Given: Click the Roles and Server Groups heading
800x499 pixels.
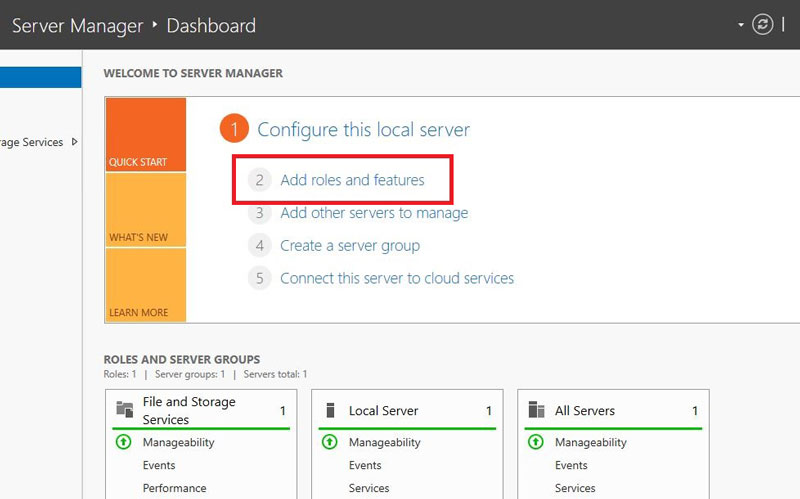Looking at the screenshot, I should (182, 359).
